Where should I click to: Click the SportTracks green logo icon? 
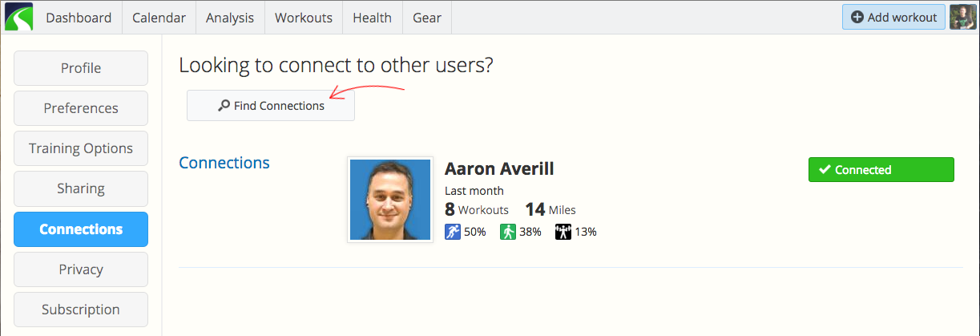point(18,17)
